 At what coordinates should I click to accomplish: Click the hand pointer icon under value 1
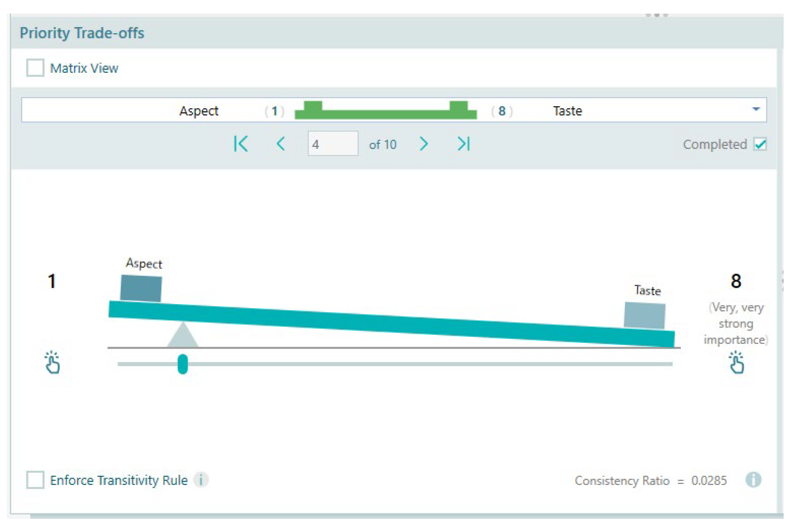52,363
